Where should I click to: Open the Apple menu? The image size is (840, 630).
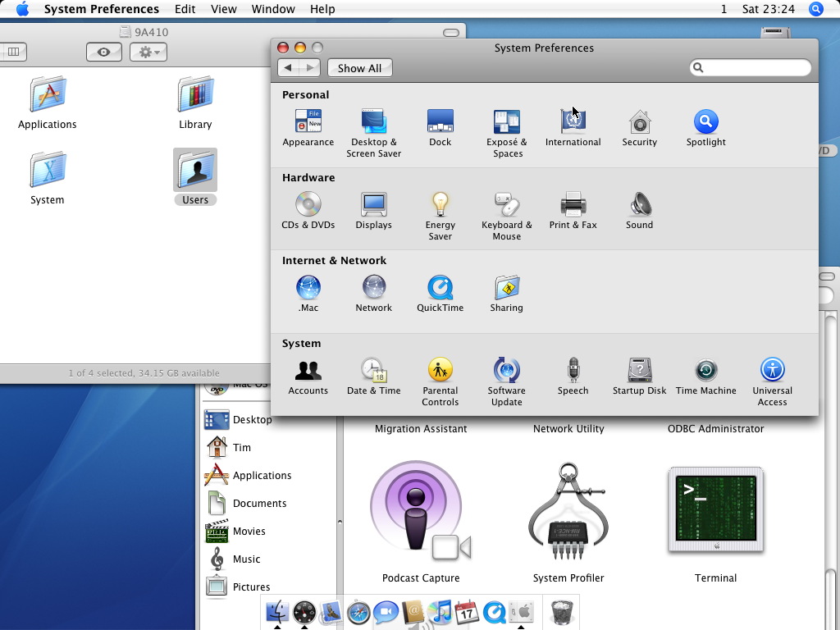[x=22, y=9]
